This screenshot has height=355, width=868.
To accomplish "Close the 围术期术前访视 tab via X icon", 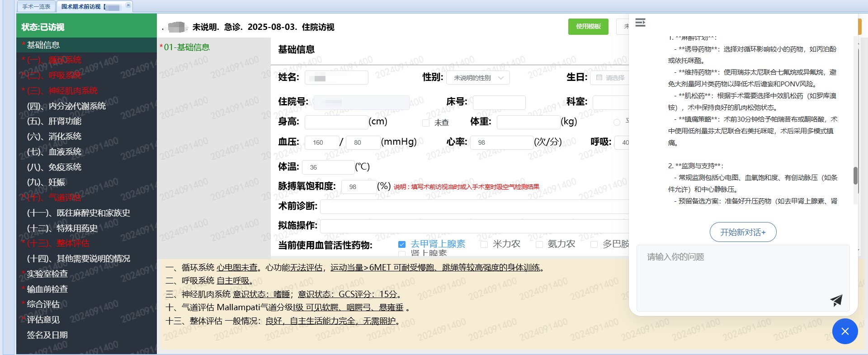I will point(128,5).
